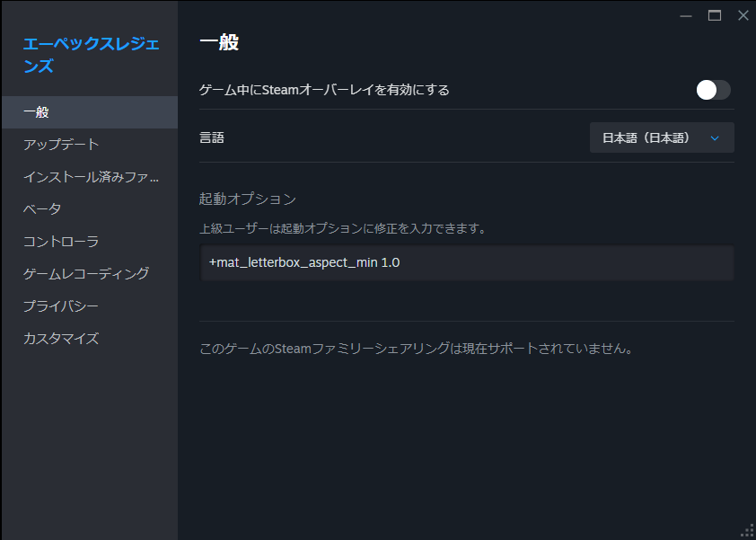Image resolution: width=756 pixels, height=540 pixels.
Task: Toggle the Steam overlay in-game switch
Action: click(x=713, y=90)
